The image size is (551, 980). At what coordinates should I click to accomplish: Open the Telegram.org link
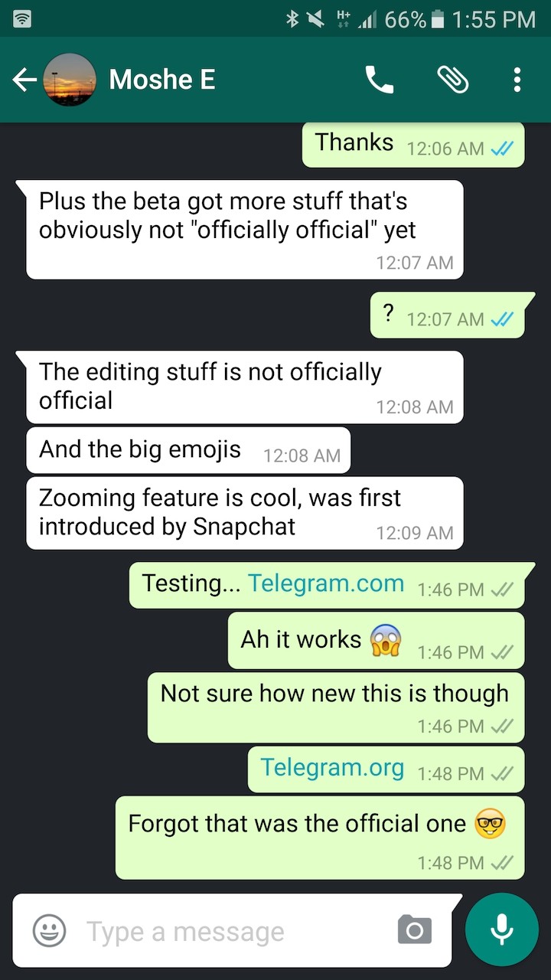(332, 767)
